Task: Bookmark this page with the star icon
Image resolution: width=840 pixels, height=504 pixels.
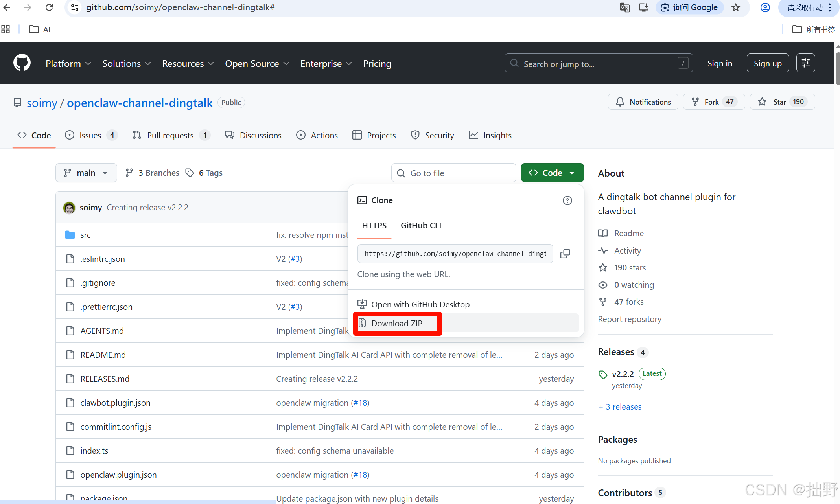Action: coord(736,7)
